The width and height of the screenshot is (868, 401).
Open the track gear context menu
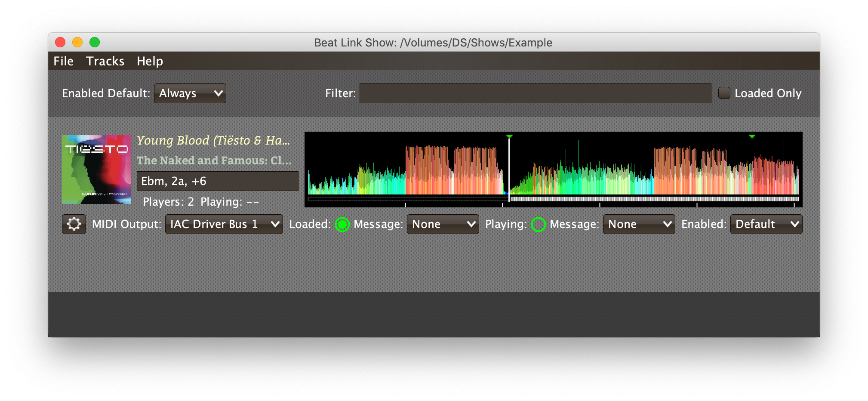74,224
